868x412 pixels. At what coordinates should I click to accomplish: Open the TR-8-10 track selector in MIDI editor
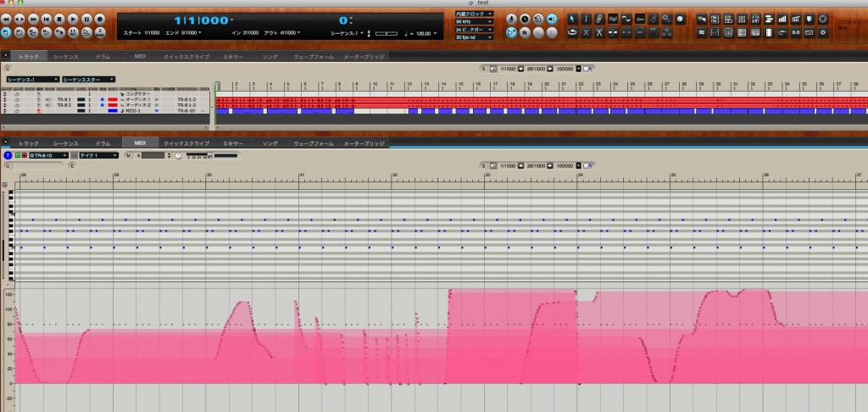(x=48, y=156)
